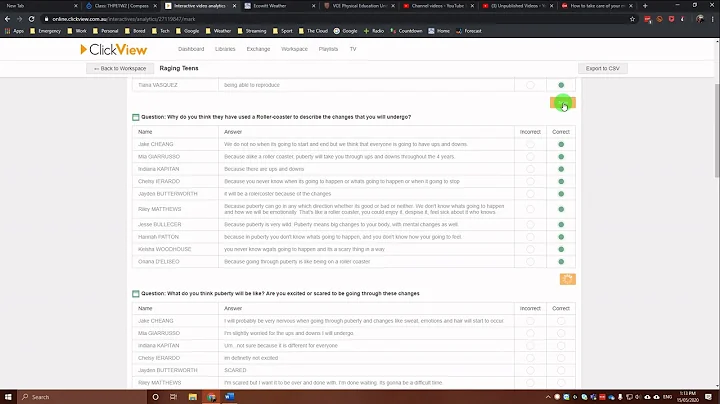Viewport: 720px width, 404px height.
Task: Switch to the Ecowitt Weather browser tab
Action: pos(280,6)
